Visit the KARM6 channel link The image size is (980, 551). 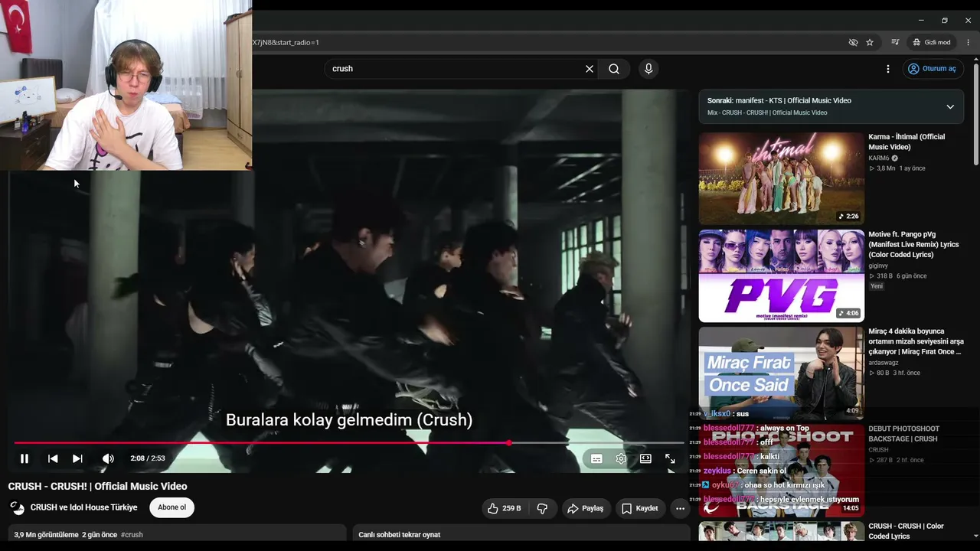pyautogui.click(x=879, y=158)
